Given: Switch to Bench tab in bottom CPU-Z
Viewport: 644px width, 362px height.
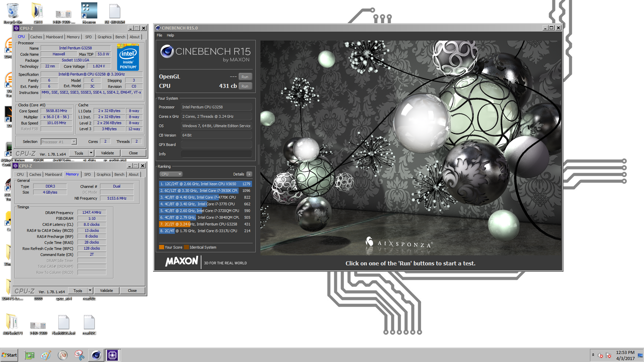Looking at the screenshot, I should click(x=119, y=174).
